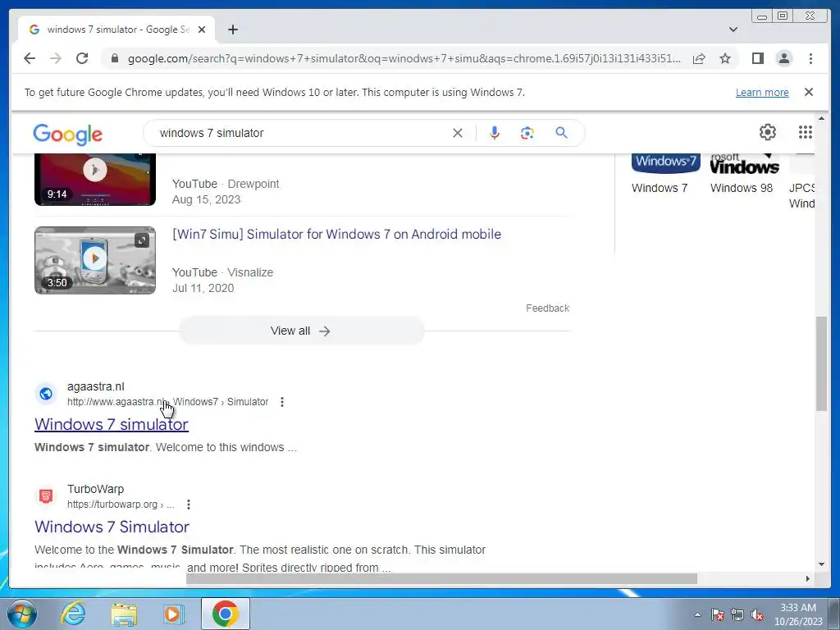Viewport: 840px width, 630px height.
Task: Open the Learn more link
Action: 762,92
